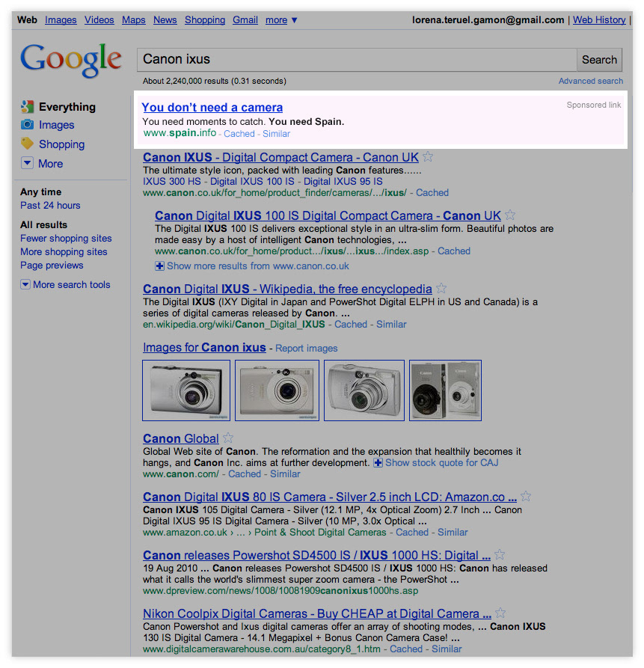Star the Canon IXUS Canon UK result
Image resolution: width=644 pixels, height=668 pixels.
click(x=428, y=157)
